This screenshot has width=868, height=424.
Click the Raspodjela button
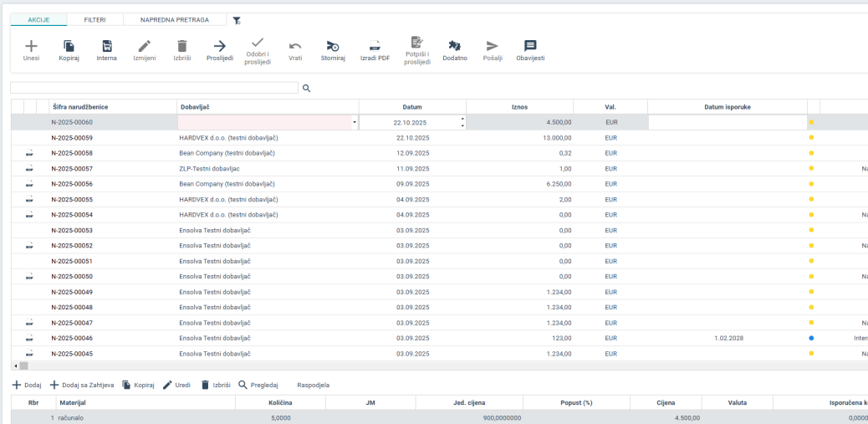click(x=313, y=386)
